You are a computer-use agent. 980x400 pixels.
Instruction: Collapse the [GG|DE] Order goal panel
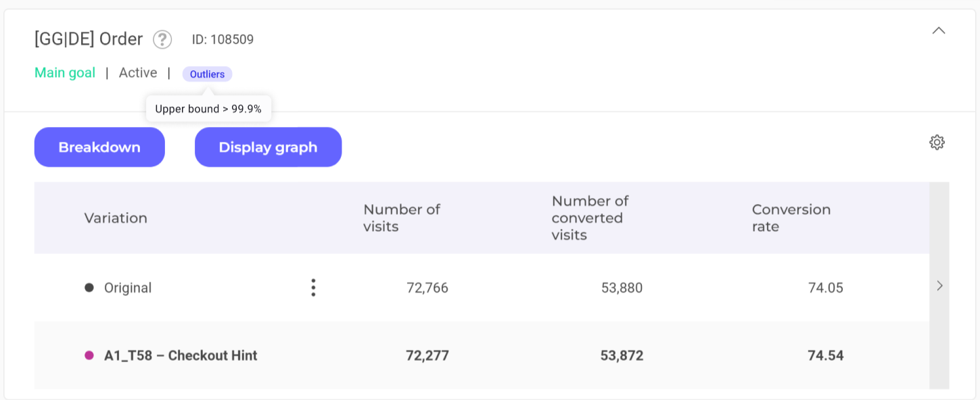pyautogui.click(x=939, y=30)
